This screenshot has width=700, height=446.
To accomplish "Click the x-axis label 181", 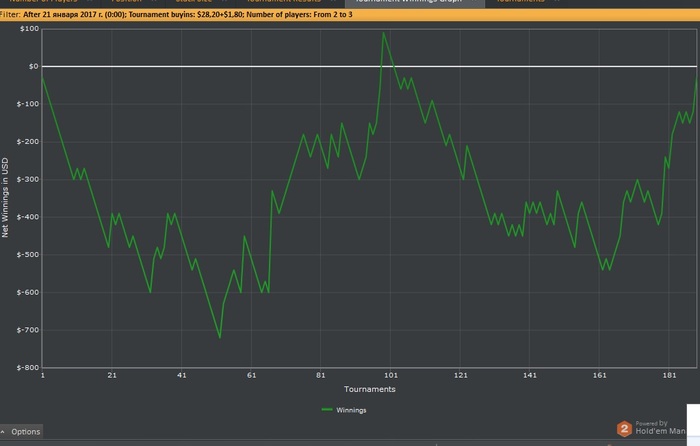I will click(x=669, y=375).
